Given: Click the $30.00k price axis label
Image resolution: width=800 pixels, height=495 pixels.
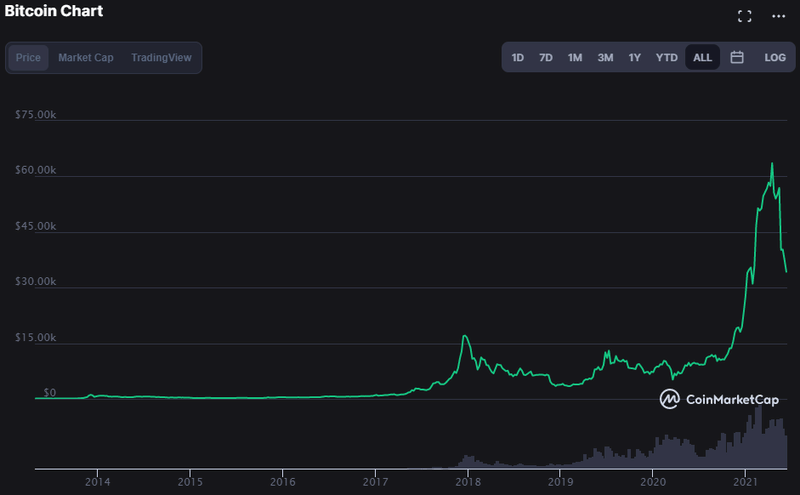Looking at the screenshot, I should (35, 281).
